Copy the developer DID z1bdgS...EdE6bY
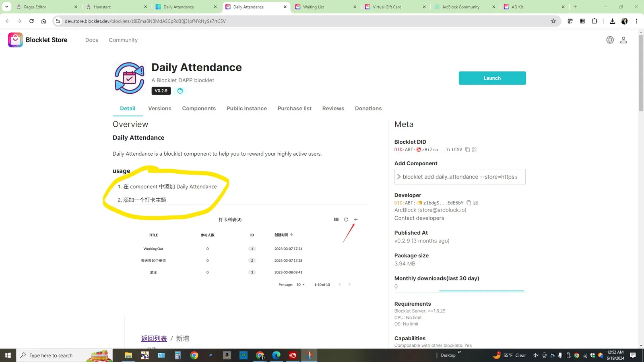Image resolution: width=644 pixels, height=362 pixels. point(469,203)
